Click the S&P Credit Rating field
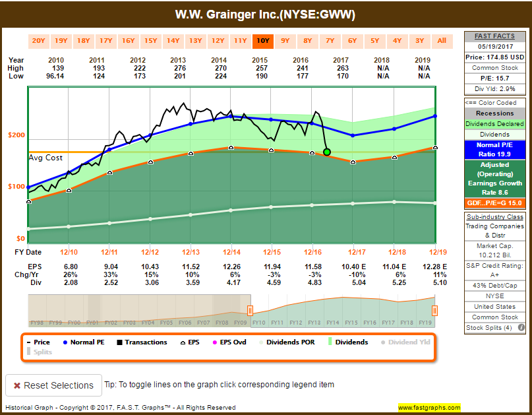The height and width of the screenshot is (415, 532). point(494,271)
